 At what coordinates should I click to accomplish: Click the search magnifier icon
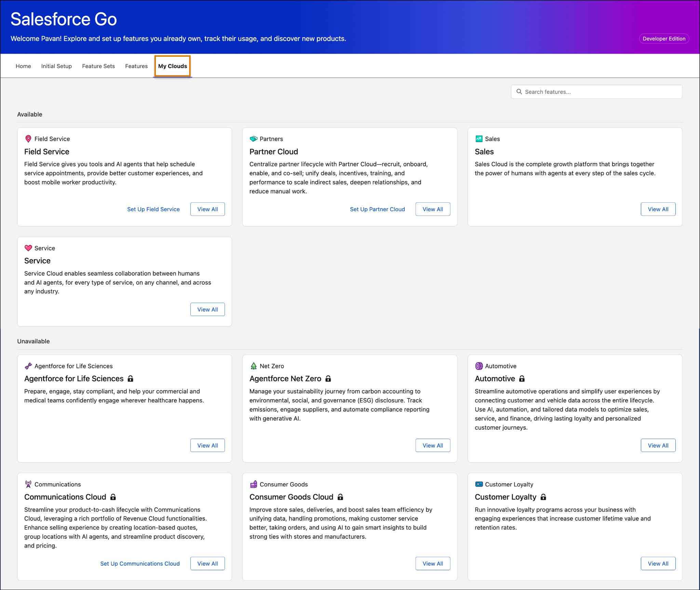coord(519,92)
